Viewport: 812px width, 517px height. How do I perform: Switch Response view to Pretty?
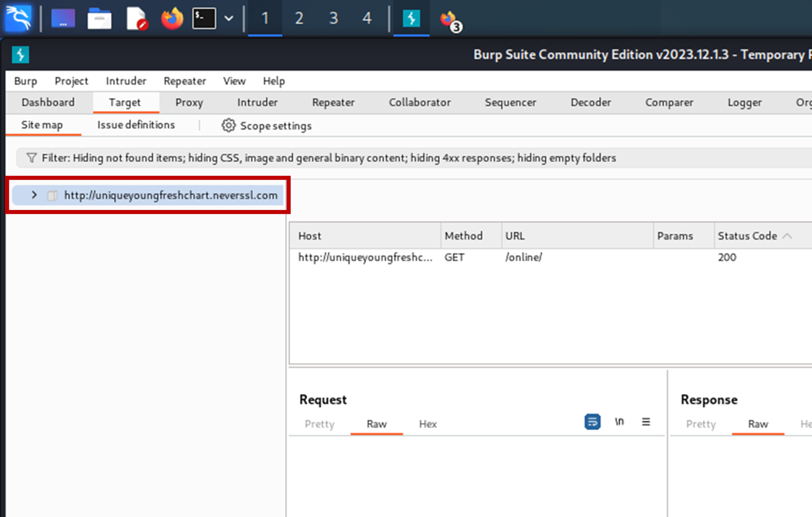tap(701, 424)
